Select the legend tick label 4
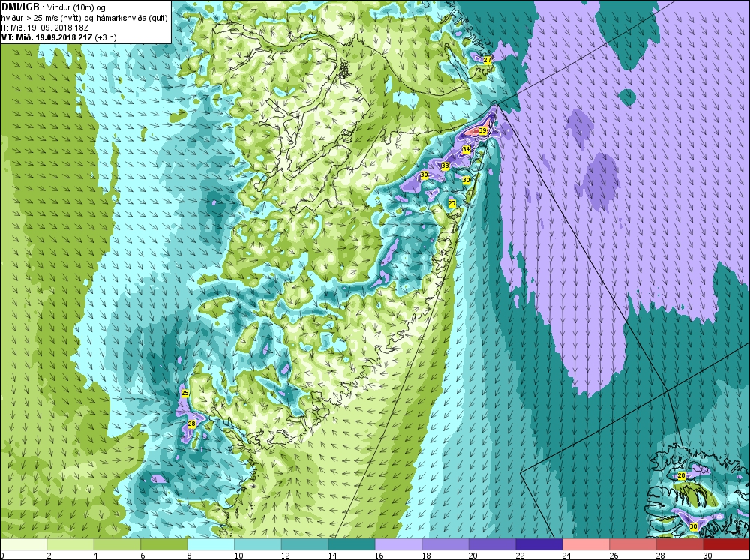The image size is (750, 560). (x=96, y=556)
